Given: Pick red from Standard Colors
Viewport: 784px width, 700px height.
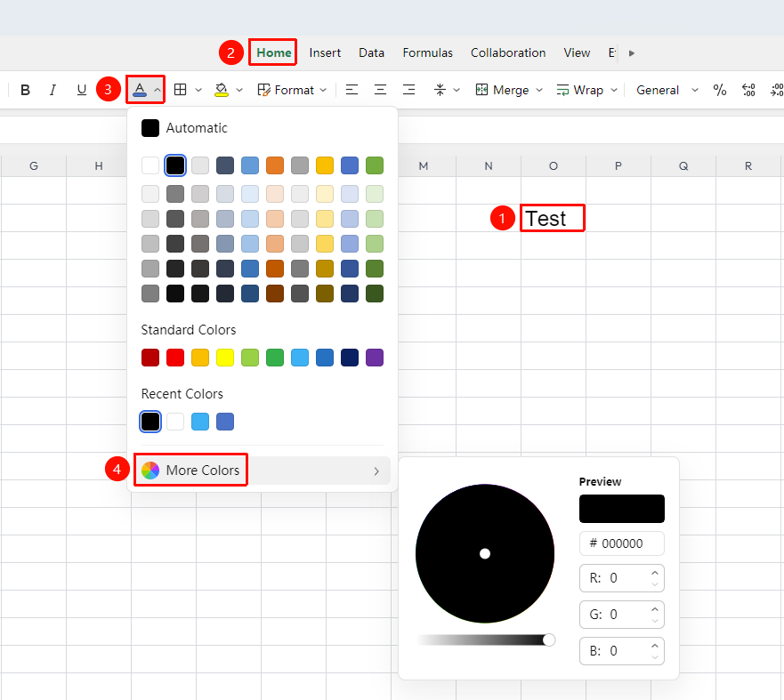Looking at the screenshot, I should pyautogui.click(x=175, y=358).
